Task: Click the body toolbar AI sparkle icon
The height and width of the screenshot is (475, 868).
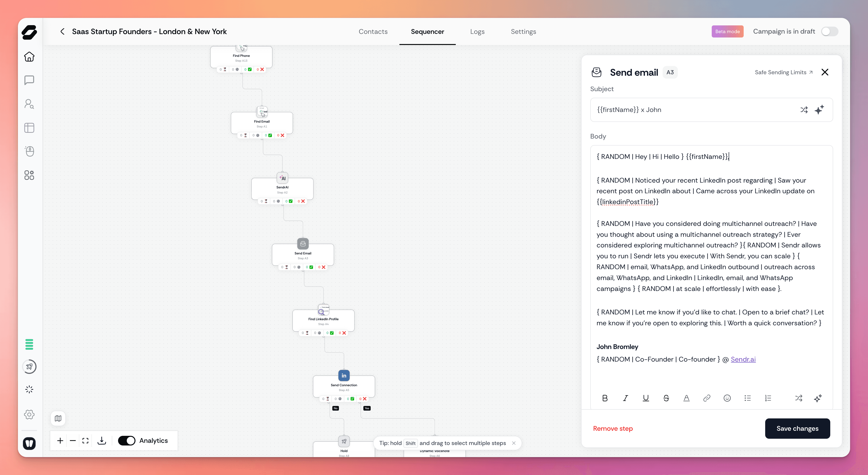Action: (818, 398)
